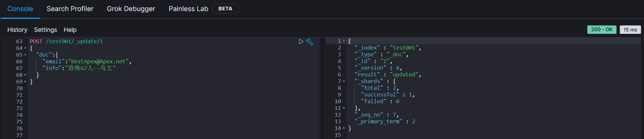644x139 pixels.
Task: Open the wrench request options menu
Action: [x=310, y=42]
